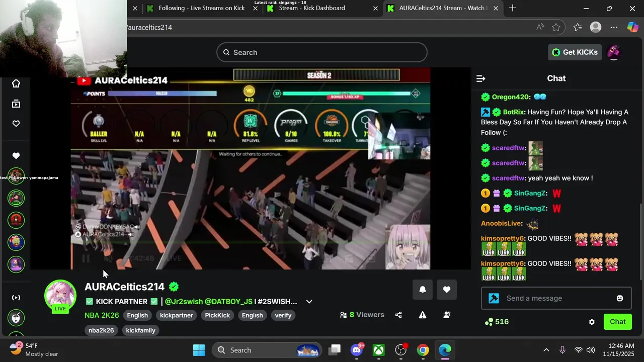644x362 pixels.
Task: Open chat identity icon beside message box
Action: (x=494, y=298)
